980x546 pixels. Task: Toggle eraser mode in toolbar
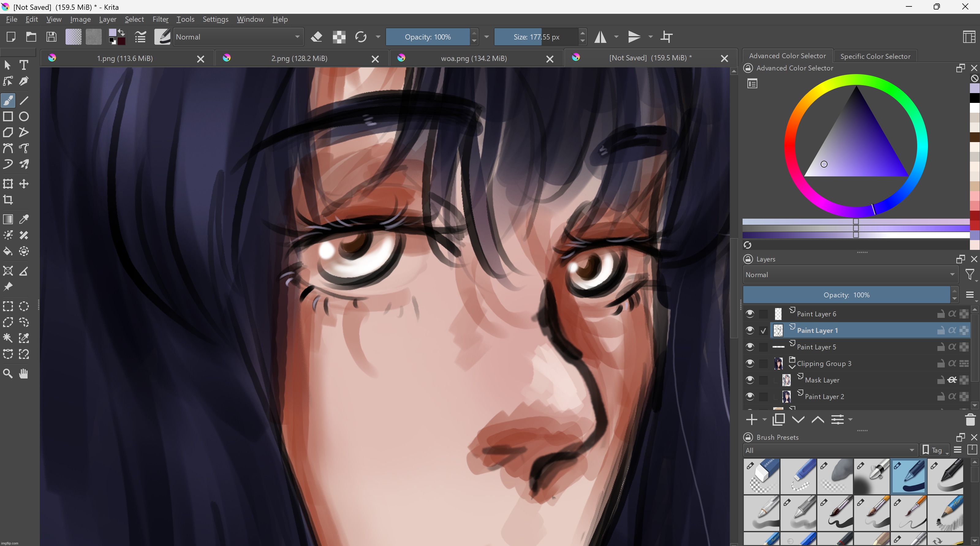316,37
